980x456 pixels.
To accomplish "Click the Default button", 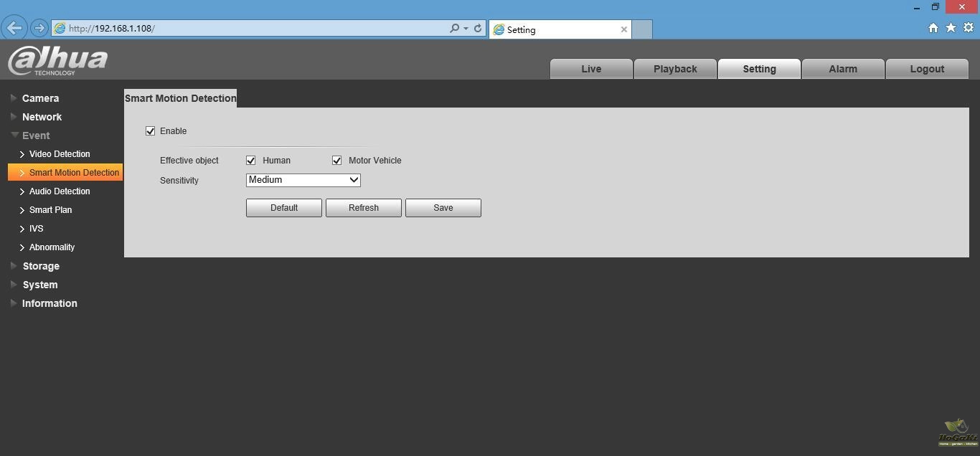I will [x=283, y=208].
